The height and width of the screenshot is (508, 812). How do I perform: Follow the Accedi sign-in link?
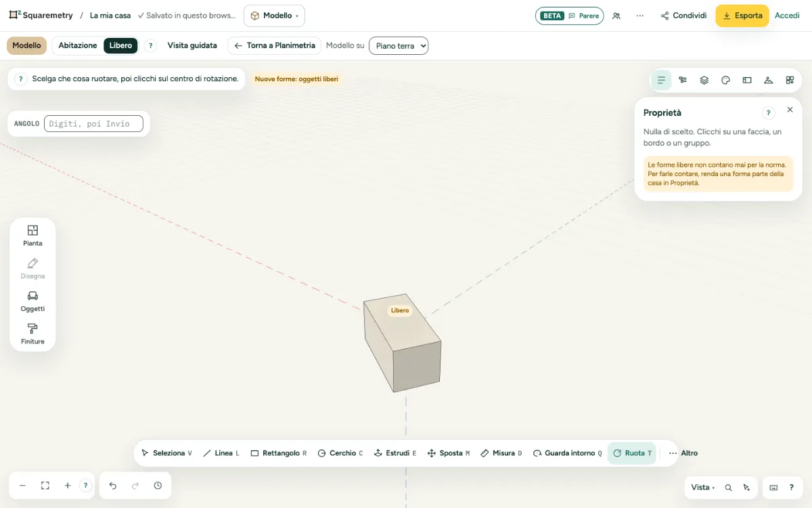pyautogui.click(x=787, y=16)
